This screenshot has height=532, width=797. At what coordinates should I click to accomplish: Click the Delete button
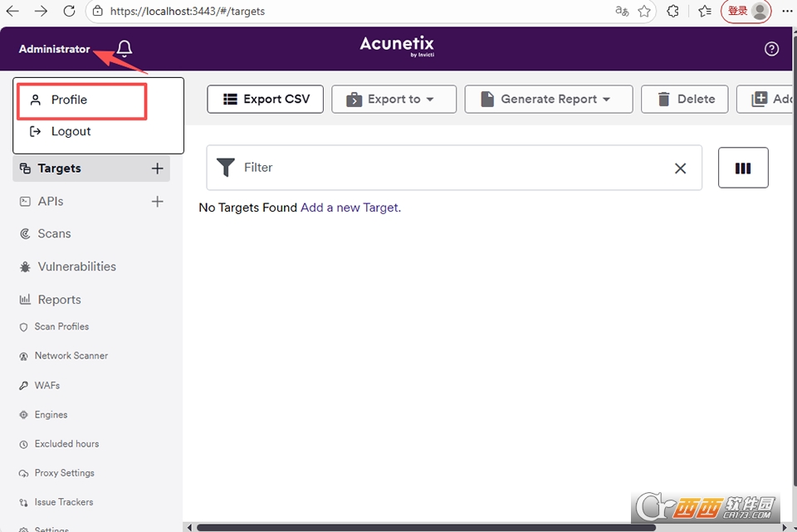click(685, 99)
